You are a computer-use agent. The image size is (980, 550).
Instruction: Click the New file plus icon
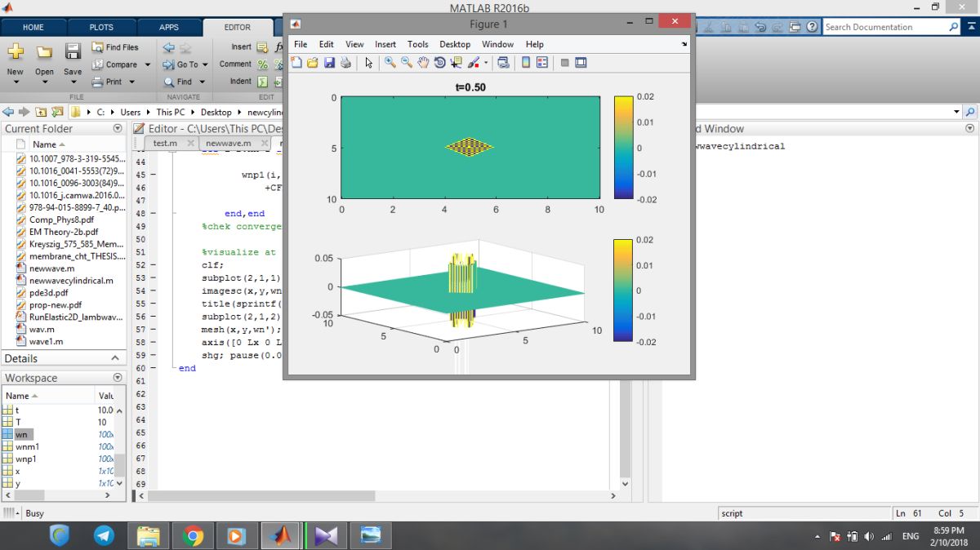click(16, 51)
